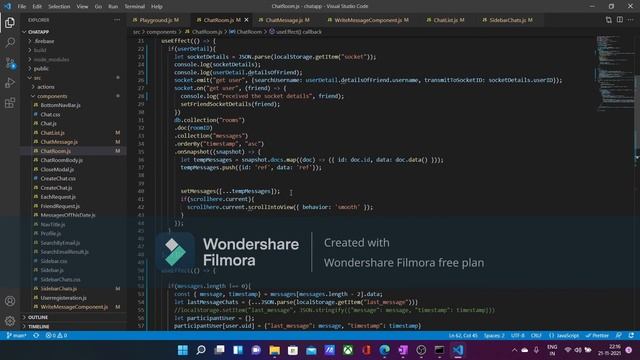This screenshot has width=640, height=360.
Task: Click the Prettier status bar item
Action: pos(597,336)
